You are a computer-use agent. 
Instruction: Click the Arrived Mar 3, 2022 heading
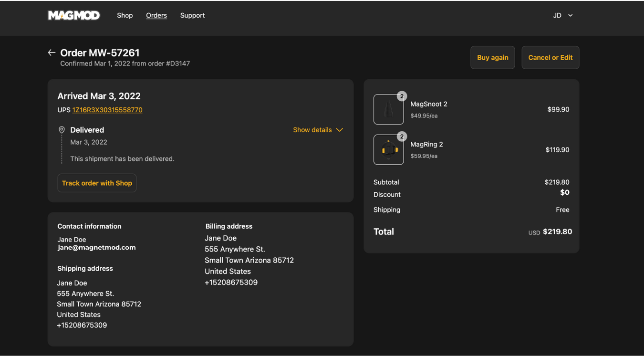pos(99,96)
